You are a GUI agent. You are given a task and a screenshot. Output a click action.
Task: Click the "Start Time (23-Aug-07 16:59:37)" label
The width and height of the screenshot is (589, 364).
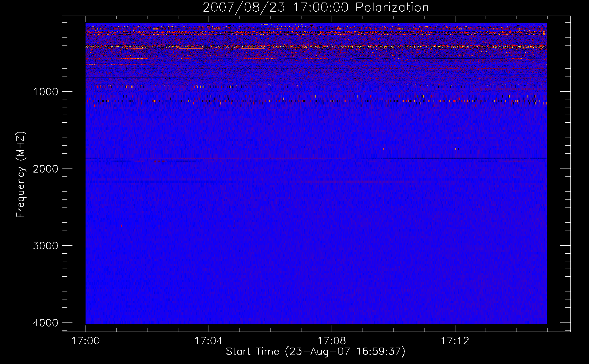tap(316, 352)
